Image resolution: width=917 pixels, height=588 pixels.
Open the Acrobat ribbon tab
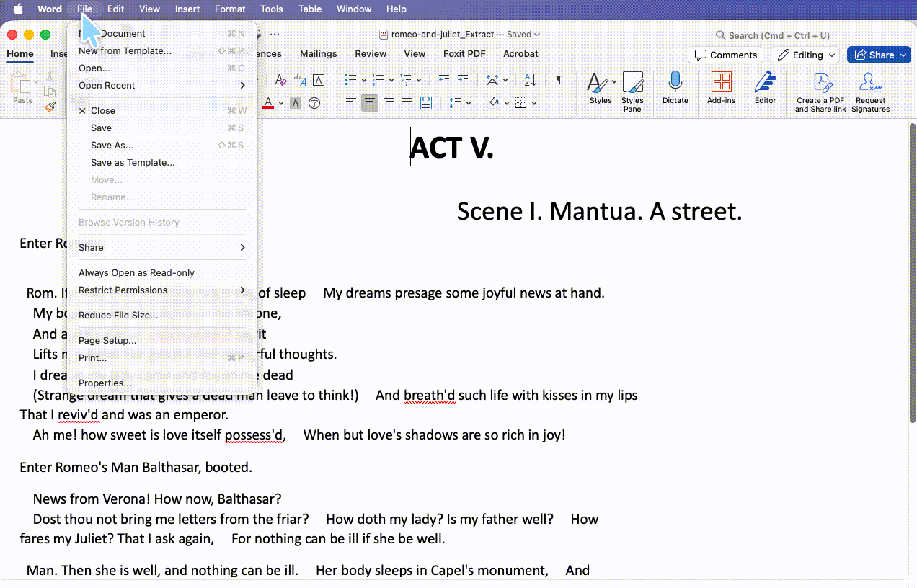point(520,53)
